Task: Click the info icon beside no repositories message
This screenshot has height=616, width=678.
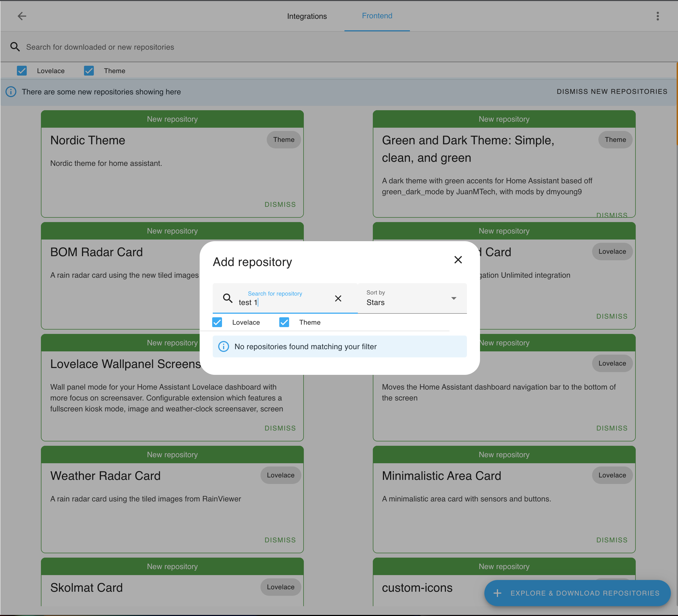Action: pyautogui.click(x=223, y=346)
